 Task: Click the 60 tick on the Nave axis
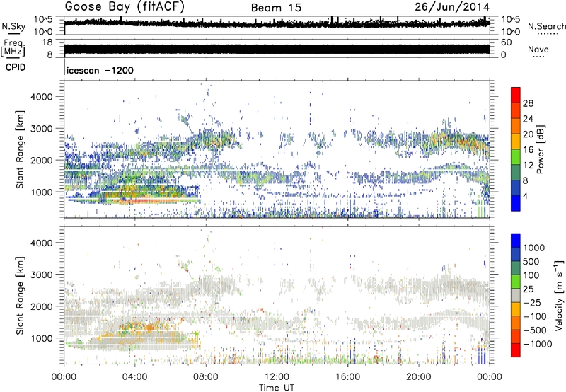click(507, 42)
